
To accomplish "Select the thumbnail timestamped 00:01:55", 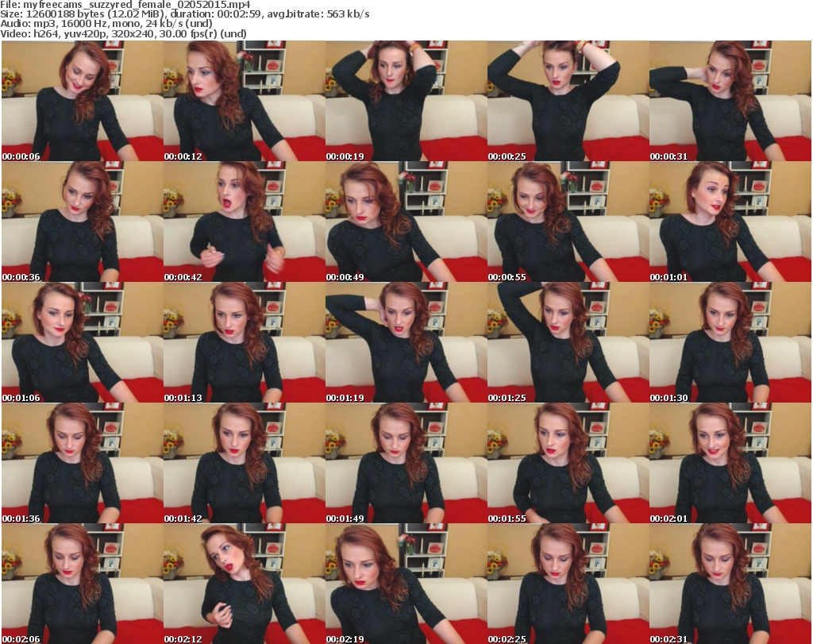I will coord(568,463).
